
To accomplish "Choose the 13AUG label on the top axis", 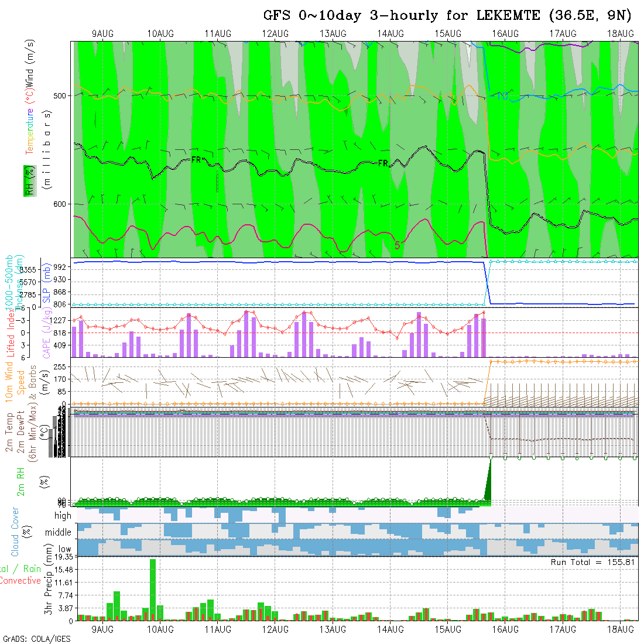I will [x=333, y=34].
